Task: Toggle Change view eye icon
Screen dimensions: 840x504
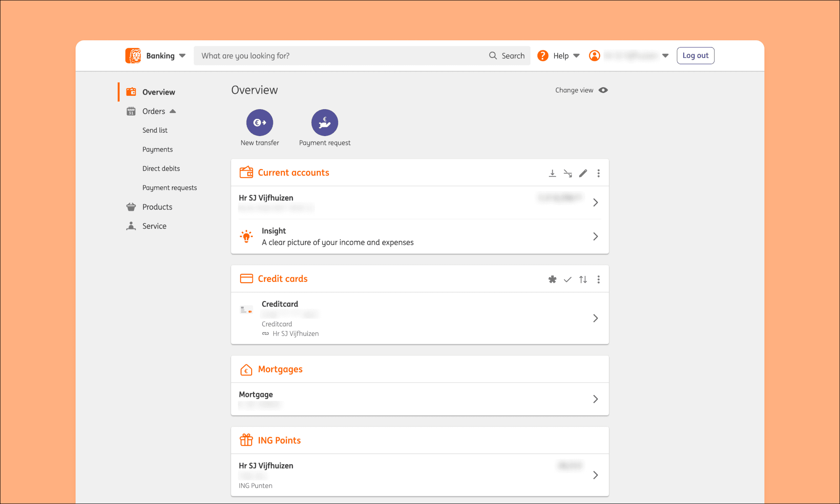Action: click(603, 90)
